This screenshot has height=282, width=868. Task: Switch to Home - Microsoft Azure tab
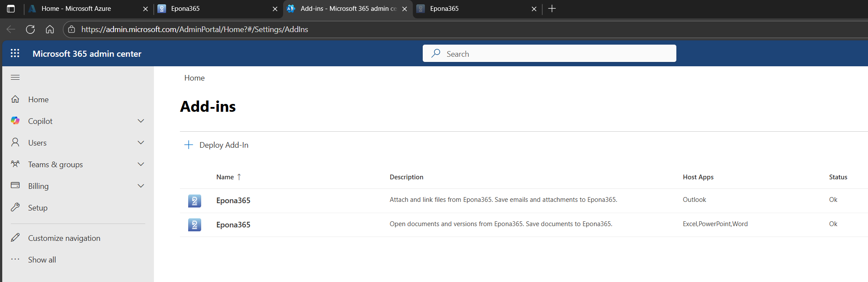click(x=76, y=9)
